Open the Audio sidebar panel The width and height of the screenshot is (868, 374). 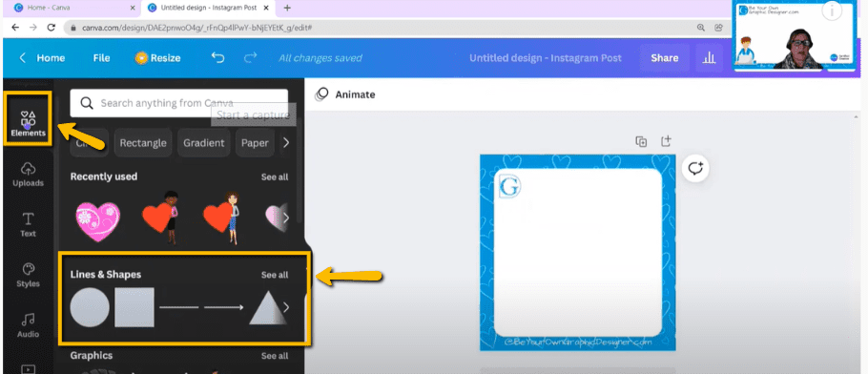28,325
